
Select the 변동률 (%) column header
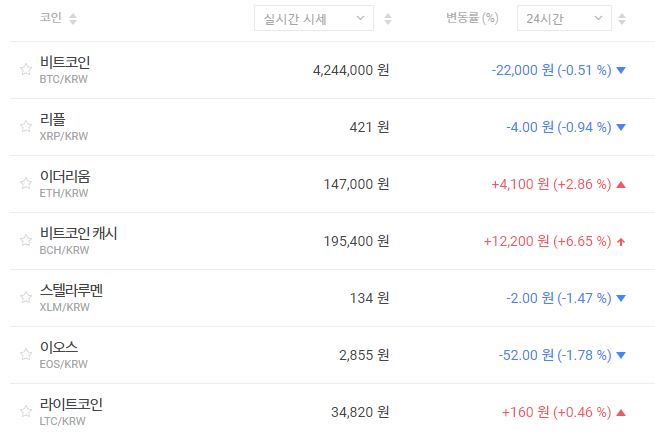[x=472, y=18]
